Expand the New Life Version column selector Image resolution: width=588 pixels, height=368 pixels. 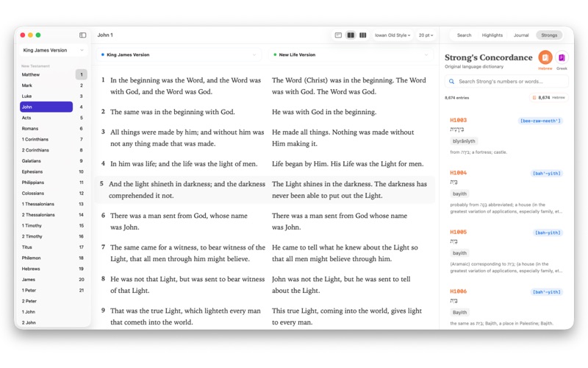pos(351,54)
